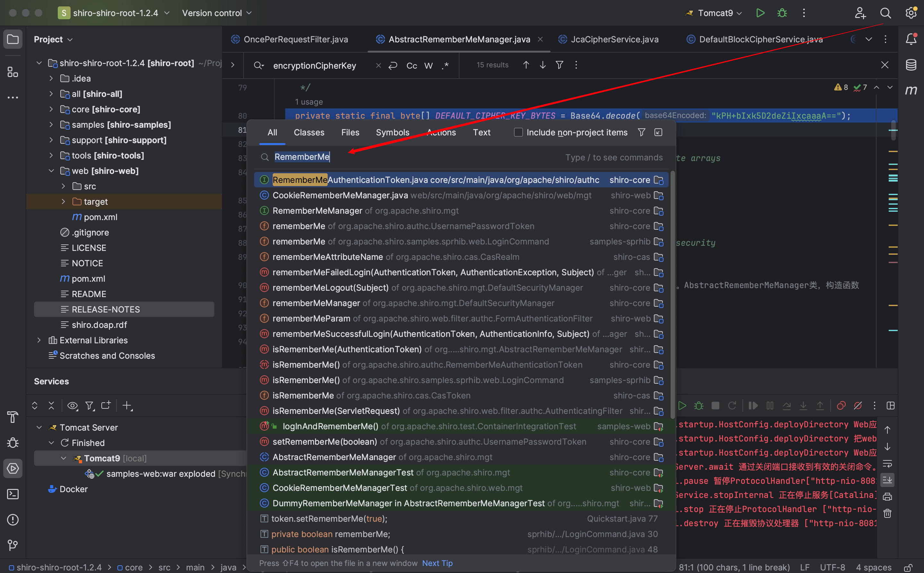The image size is (924, 573).
Task: Toggle whole words W in find bar
Action: [x=428, y=65]
